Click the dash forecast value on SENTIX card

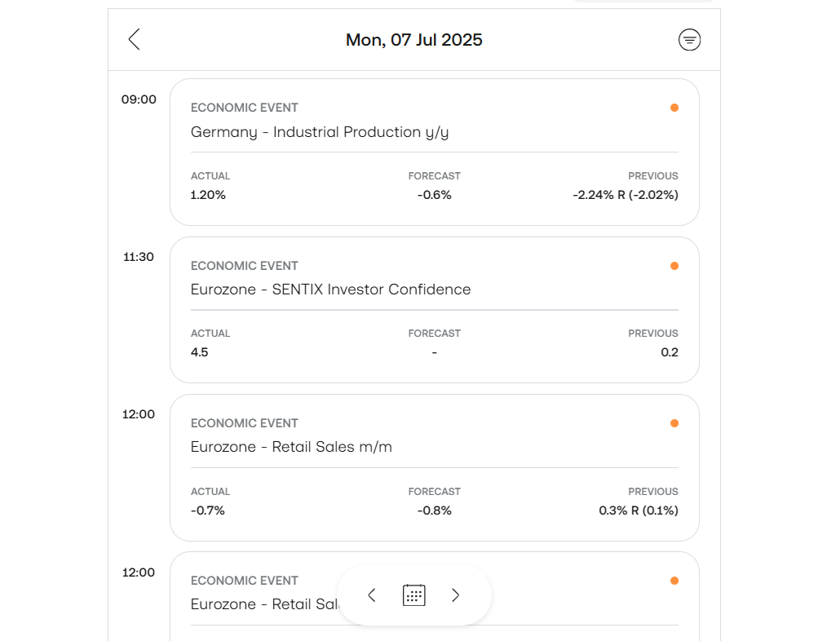[435, 353]
